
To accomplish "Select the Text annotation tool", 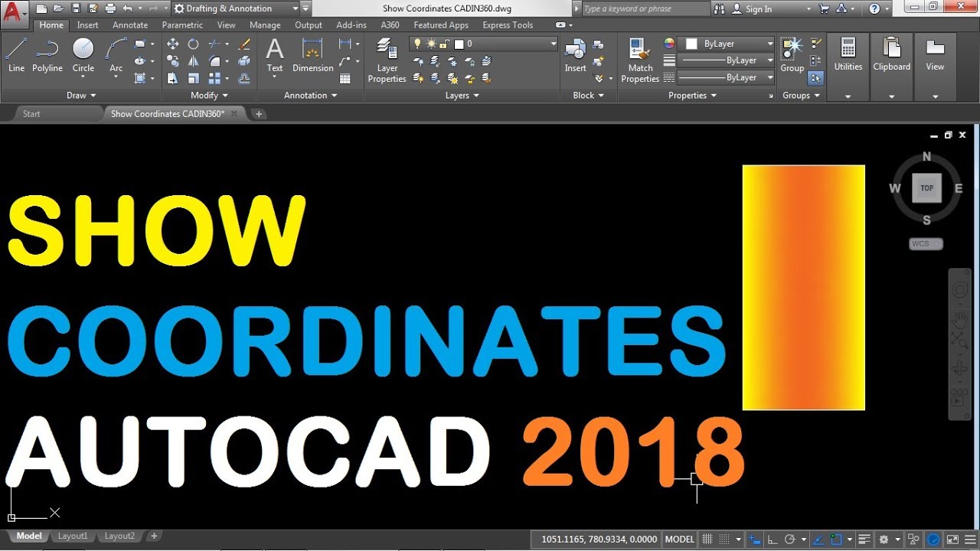I will pos(275,55).
